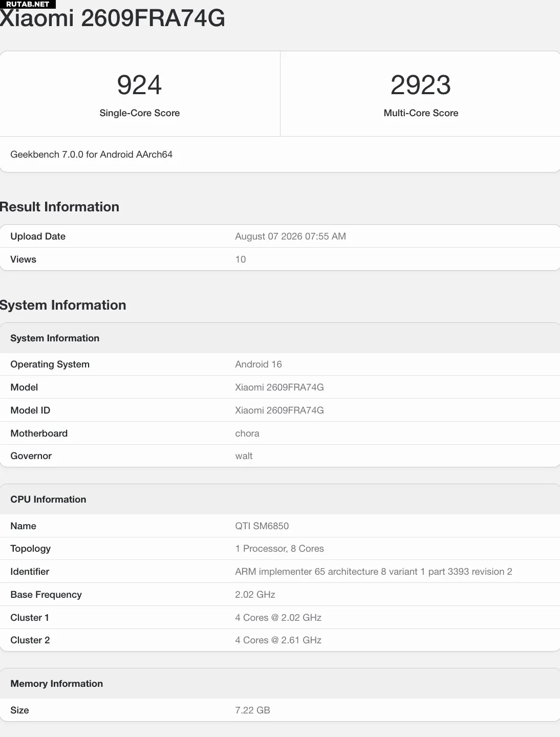Click the Single-Core Score label
This screenshot has height=737, width=560.
[140, 113]
